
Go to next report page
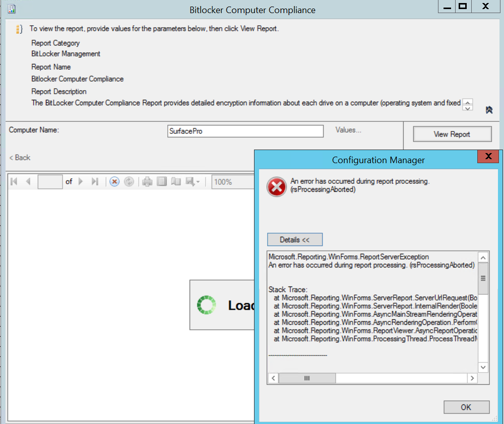pos(81,181)
